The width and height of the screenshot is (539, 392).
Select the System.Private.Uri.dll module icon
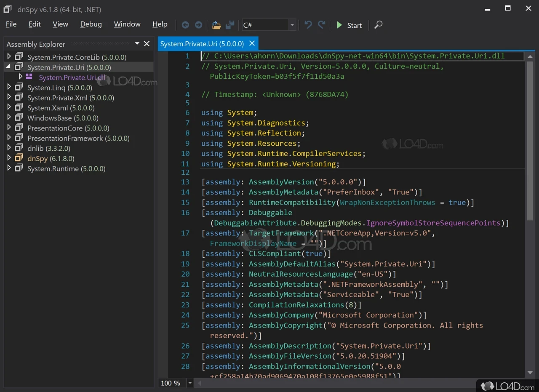tap(29, 77)
